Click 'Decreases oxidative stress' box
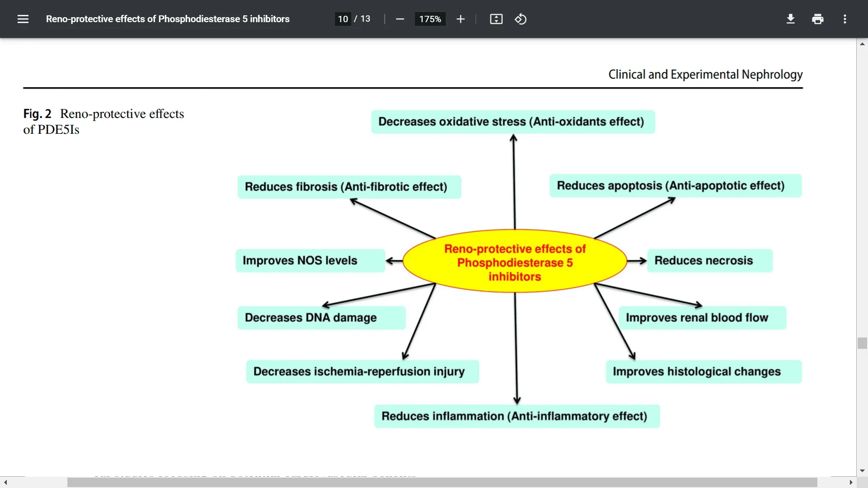Screen dimensions: 868x488 [513, 122]
